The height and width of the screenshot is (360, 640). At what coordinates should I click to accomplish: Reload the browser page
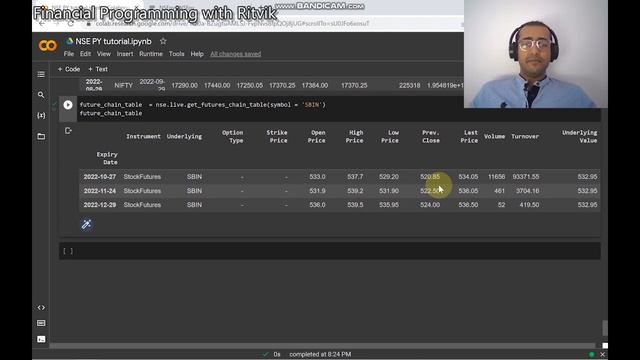[71, 24]
